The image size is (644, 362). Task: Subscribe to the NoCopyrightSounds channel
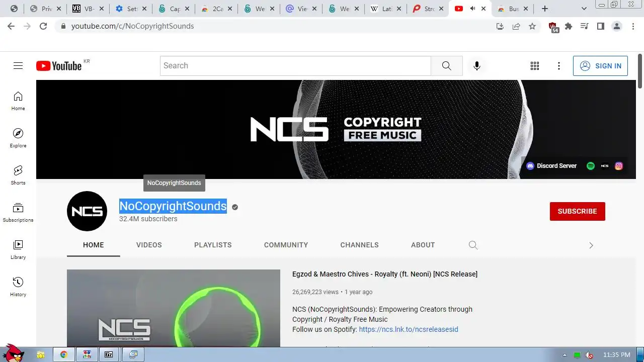[x=578, y=211]
